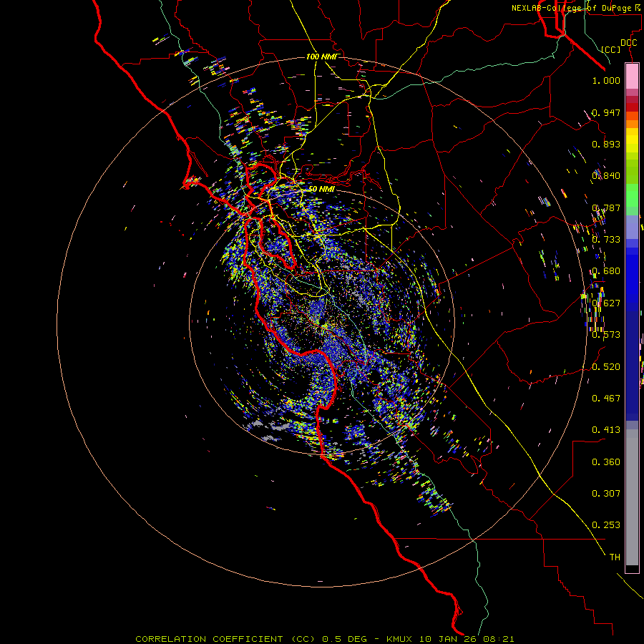
Task: Pick the red band of color scale
Action: coord(632,107)
